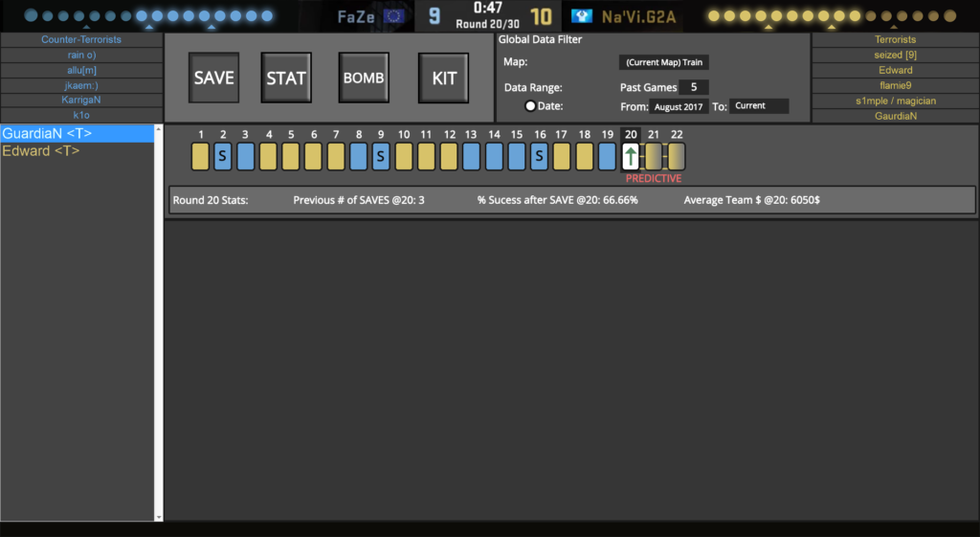Image resolution: width=980 pixels, height=537 pixels.
Task: Select player GaurdiaN in Terrorists list
Action: point(896,116)
